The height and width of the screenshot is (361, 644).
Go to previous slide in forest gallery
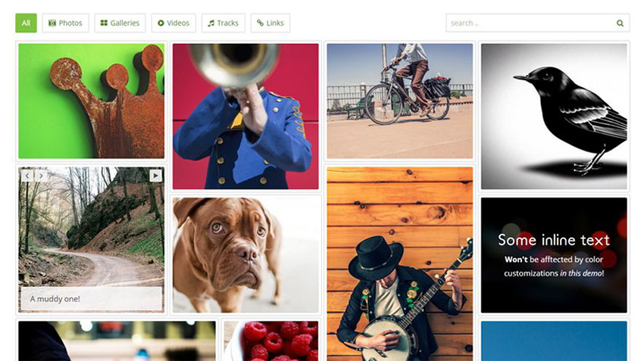pyautogui.click(x=27, y=176)
